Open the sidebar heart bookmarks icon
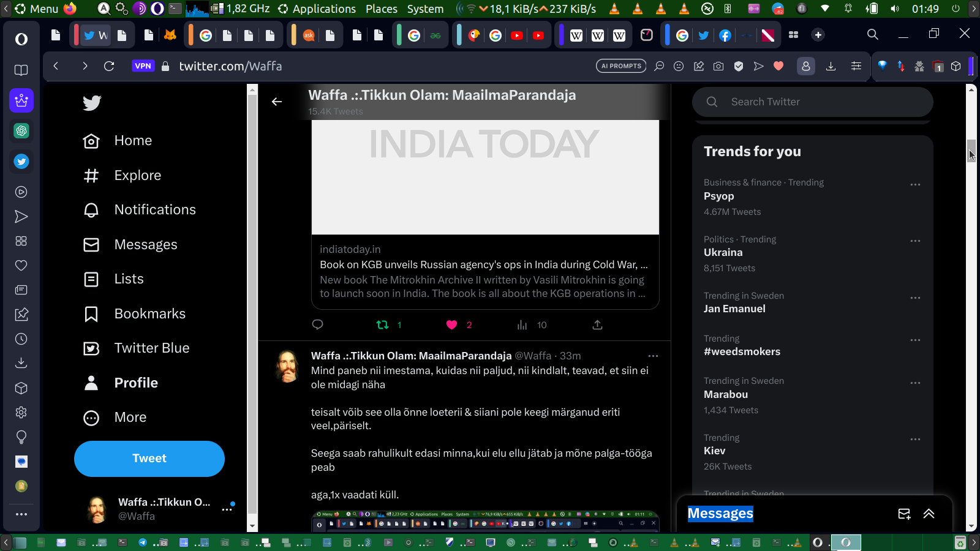 (21, 266)
